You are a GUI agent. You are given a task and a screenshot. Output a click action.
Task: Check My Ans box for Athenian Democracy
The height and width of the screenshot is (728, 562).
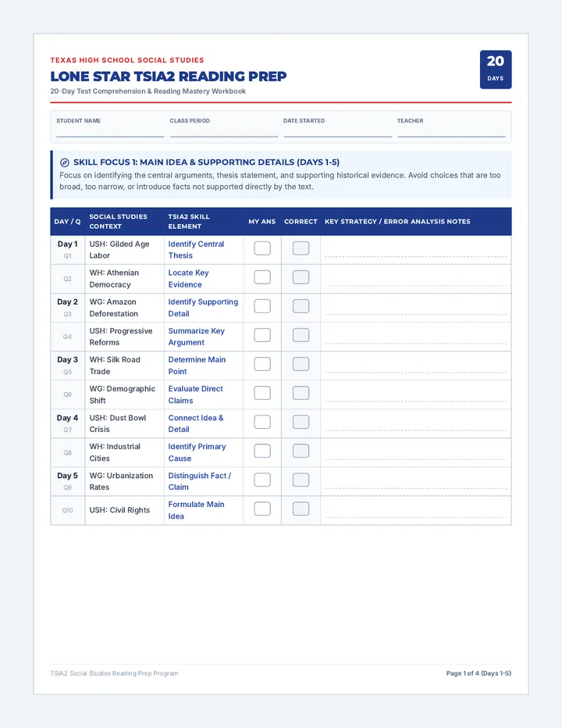click(262, 277)
